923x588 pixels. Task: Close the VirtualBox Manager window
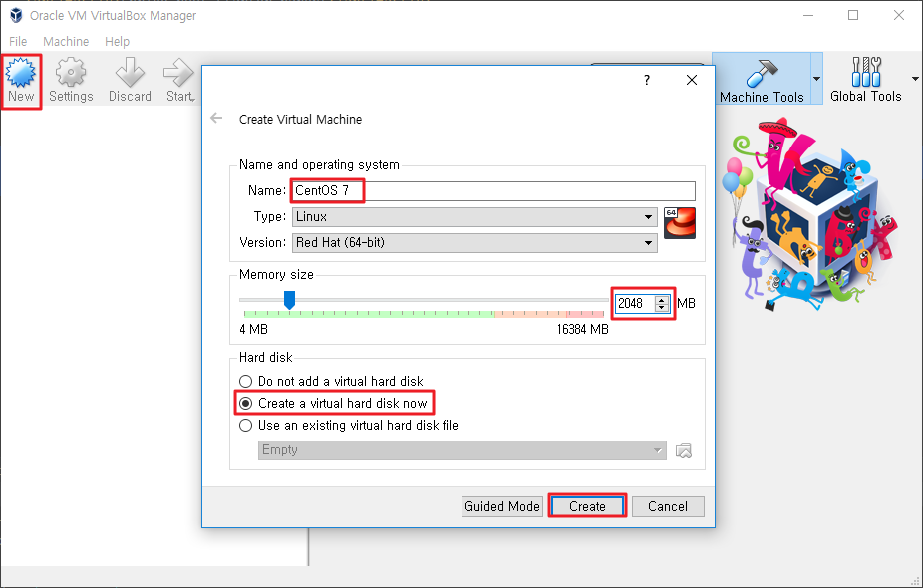(x=899, y=15)
